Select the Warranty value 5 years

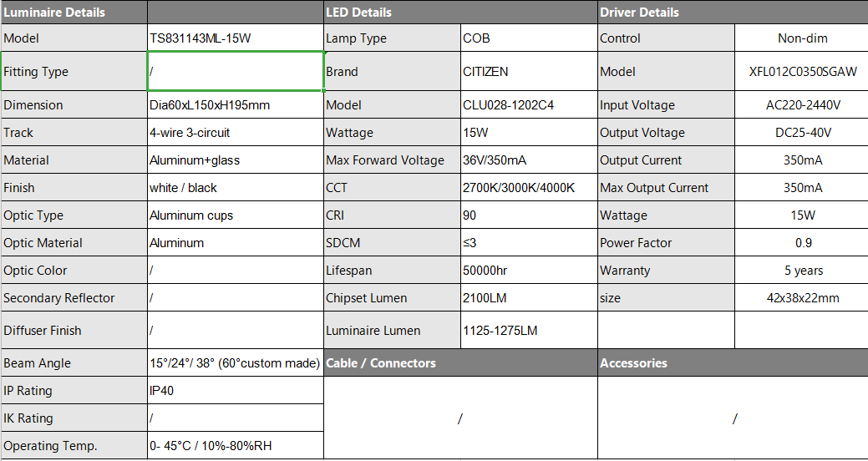pos(801,270)
